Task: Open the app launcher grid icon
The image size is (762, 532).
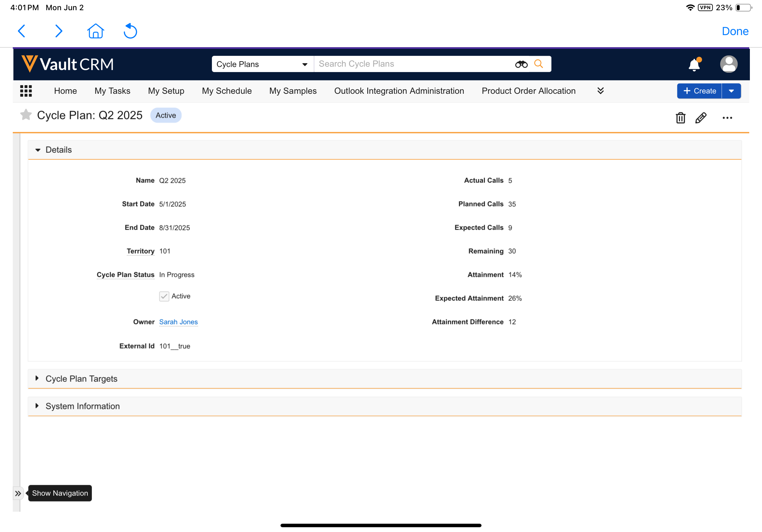Action: pyautogui.click(x=26, y=91)
